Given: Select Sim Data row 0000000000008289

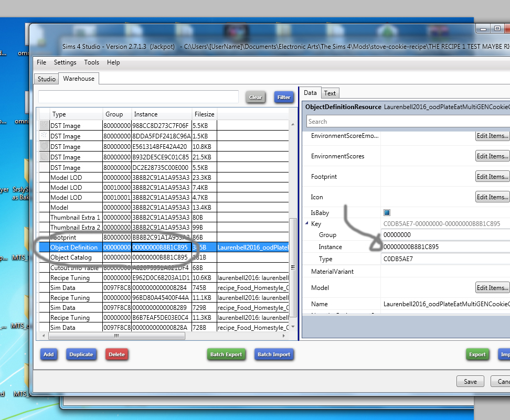Looking at the screenshot, I should pos(164,307).
